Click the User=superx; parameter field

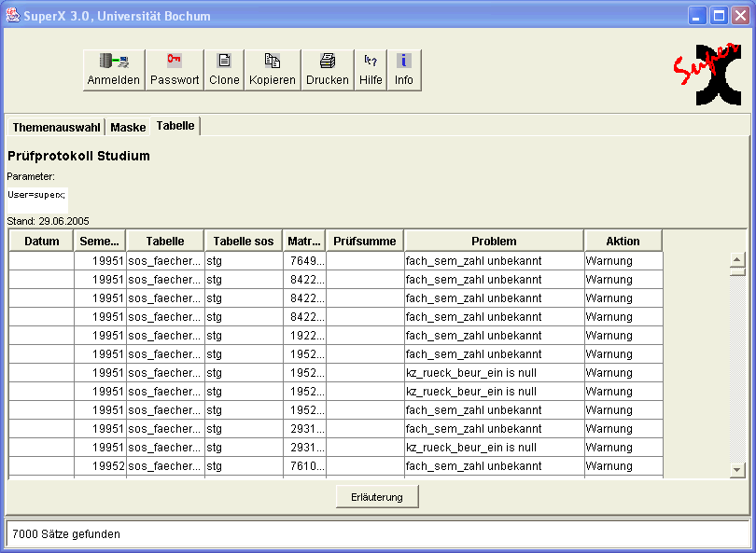[x=37, y=200]
